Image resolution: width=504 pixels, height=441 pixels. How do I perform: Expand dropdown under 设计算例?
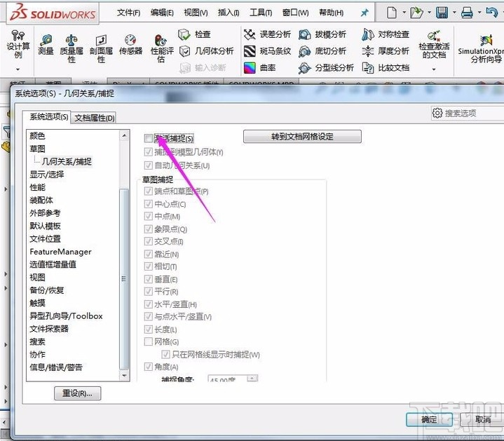(18, 69)
